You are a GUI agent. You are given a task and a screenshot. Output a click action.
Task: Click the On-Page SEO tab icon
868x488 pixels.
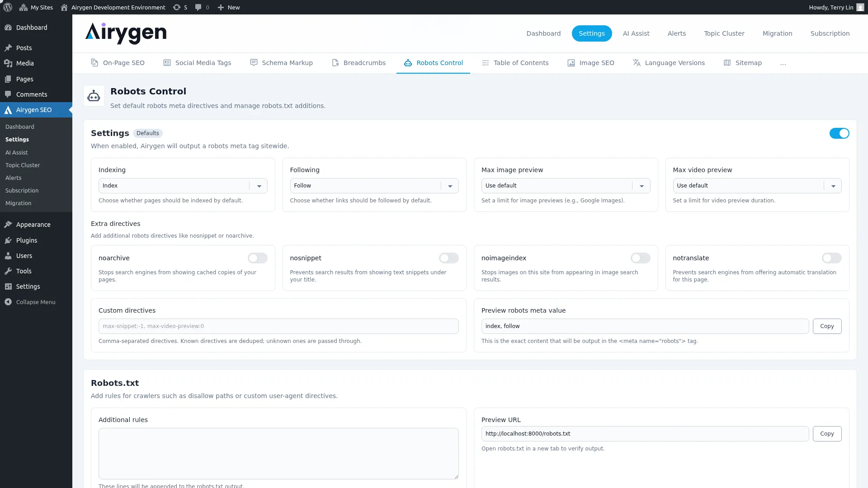coord(94,63)
